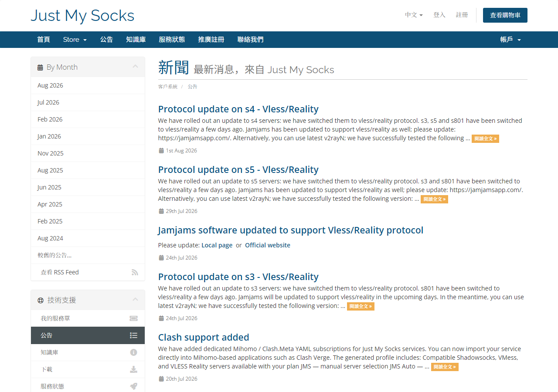Filter announcements by Jun 2025
Image resolution: width=558 pixels, height=392 pixels.
pos(88,187)
